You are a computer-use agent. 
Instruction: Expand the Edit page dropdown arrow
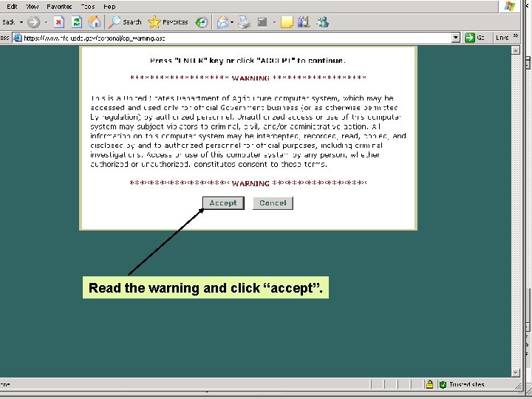pyautogui.click(x=274, y=22)
